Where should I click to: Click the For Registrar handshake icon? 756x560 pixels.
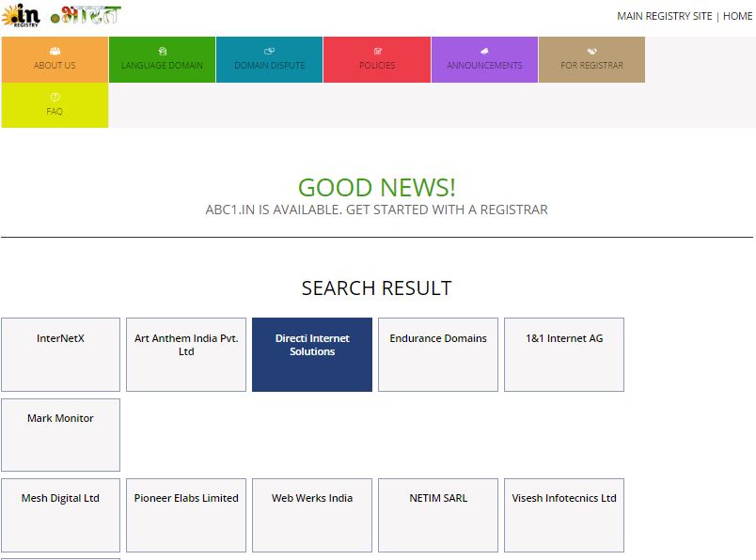[x=592, y=51]
